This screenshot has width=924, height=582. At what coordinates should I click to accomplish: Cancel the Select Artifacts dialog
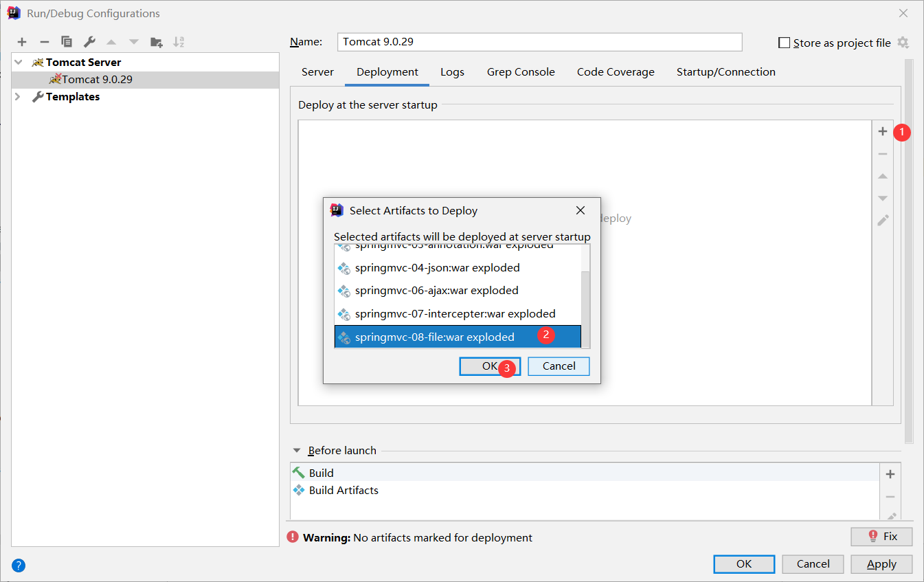point(559,366)
